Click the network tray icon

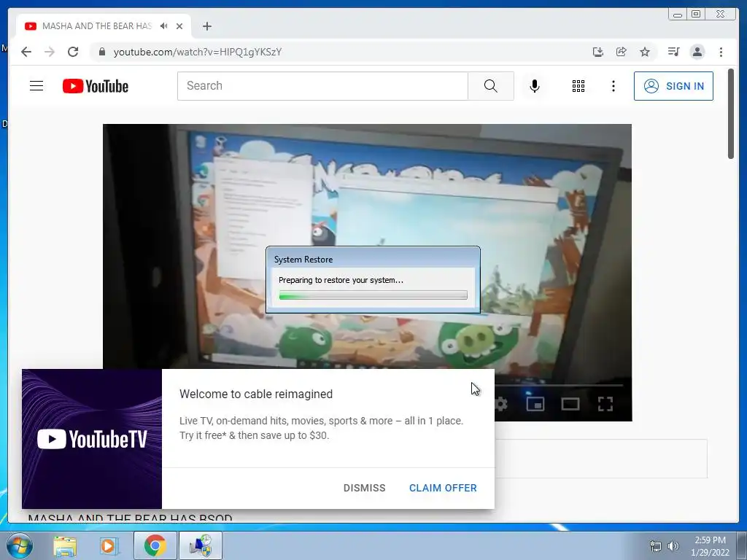(x=656, y=546)
